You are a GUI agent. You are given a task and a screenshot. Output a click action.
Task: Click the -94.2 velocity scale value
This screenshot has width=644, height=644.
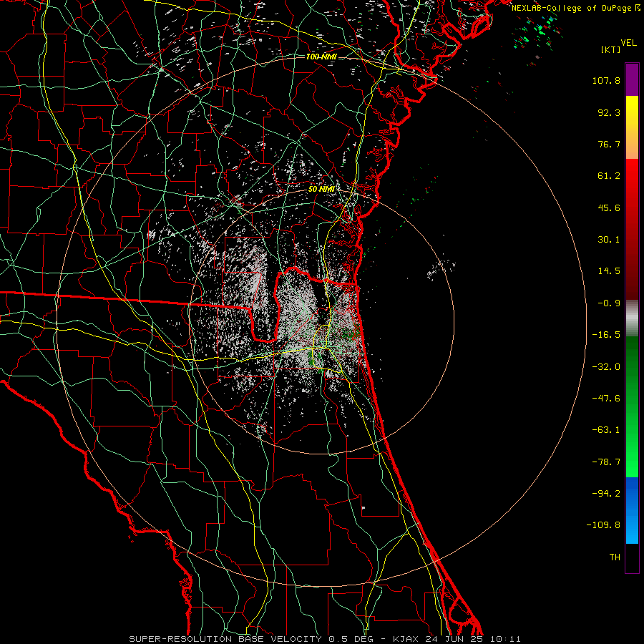tap(606, 494)
